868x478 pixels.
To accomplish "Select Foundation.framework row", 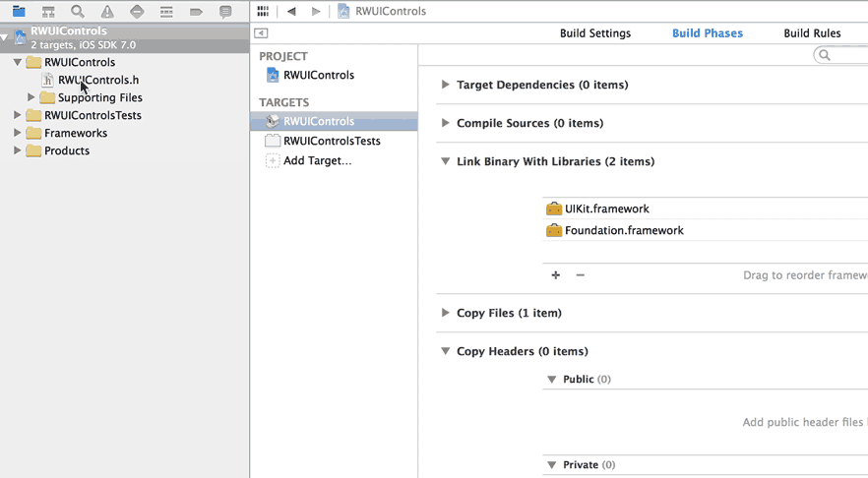I will tap(706, 230).
